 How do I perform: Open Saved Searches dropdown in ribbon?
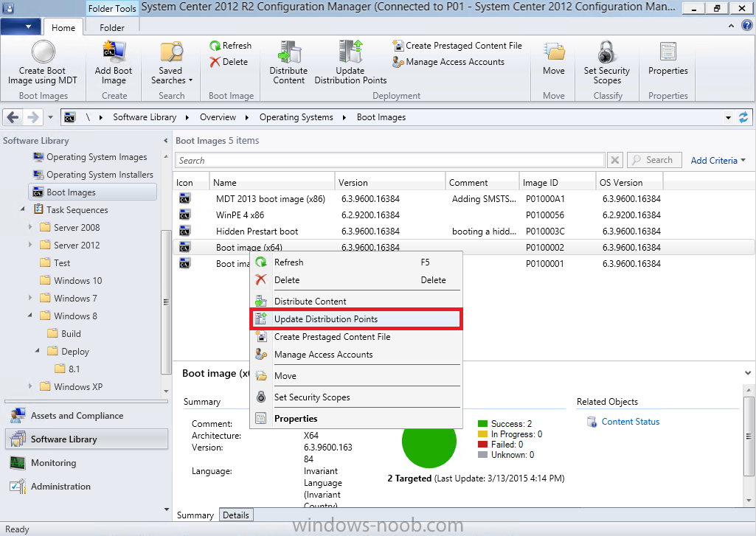pyautogui.click(x=171, y=63)
